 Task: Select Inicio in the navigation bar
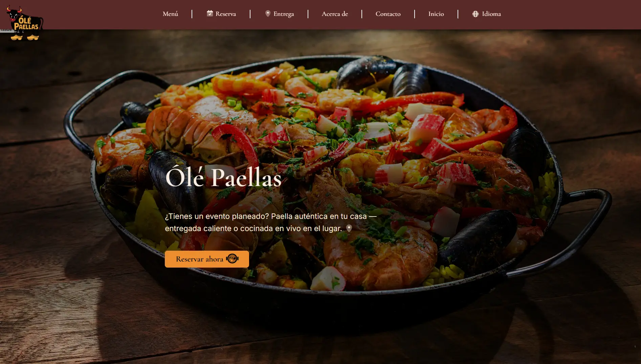point(436,14)
